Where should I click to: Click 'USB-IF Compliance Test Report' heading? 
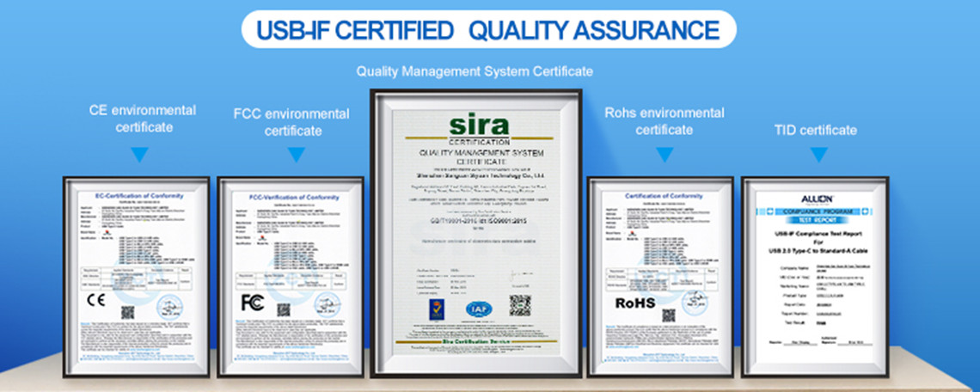tap(818, 234)
